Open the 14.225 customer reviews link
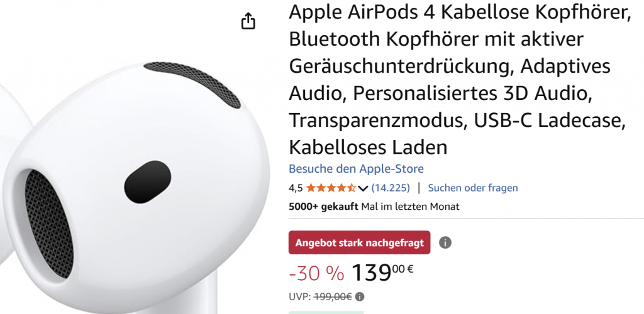The height and width of the screenshot is (314, 644). 391,188
